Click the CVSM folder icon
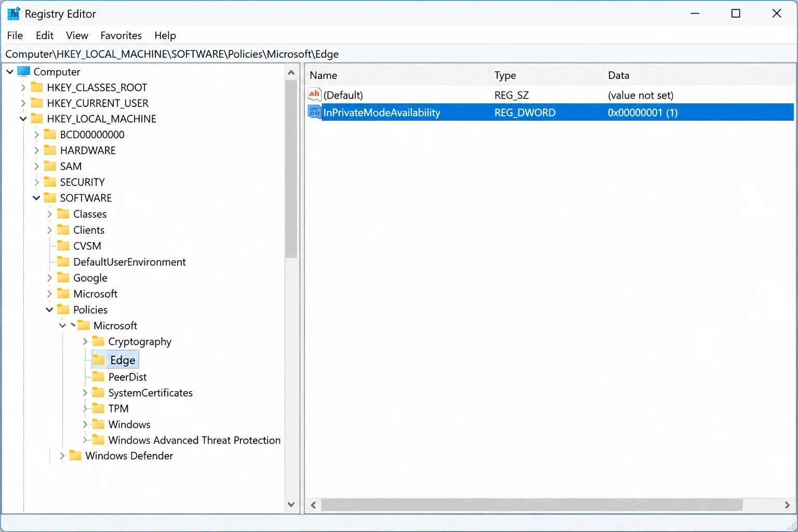Viewport: 798px width, 532px height. [x=63, y=246]
